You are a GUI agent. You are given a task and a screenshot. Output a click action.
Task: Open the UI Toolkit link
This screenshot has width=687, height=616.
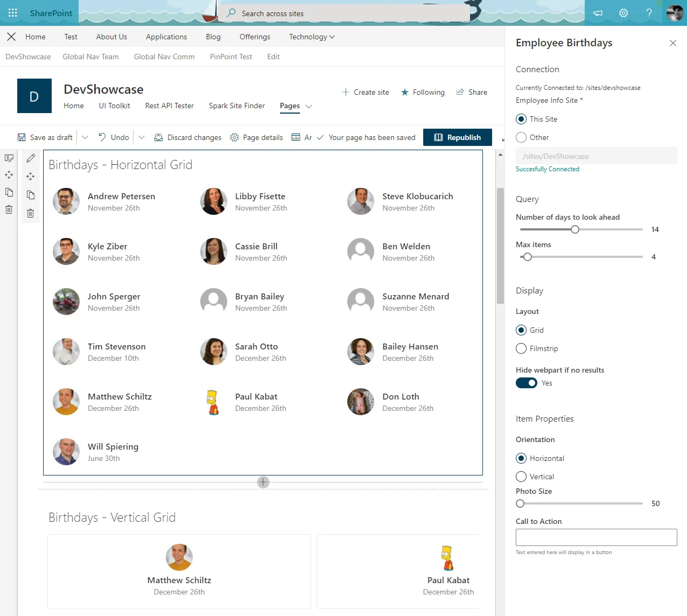(114, 106)
